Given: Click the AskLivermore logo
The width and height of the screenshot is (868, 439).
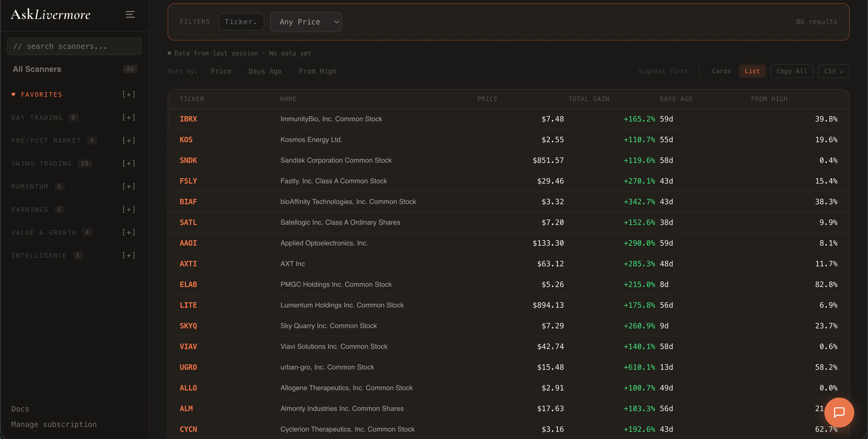Looking at the screenshot, I should pyautogui.click(x=51, y=14).
